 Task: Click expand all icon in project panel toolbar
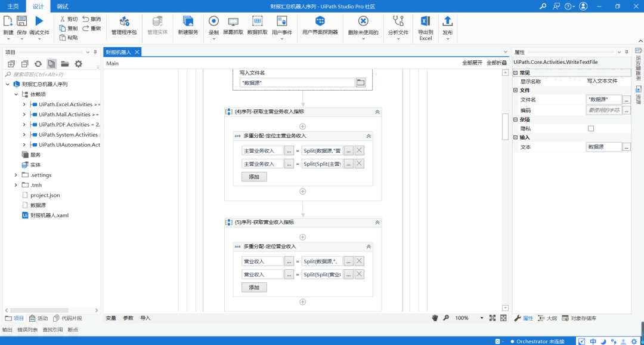(11, 64)
